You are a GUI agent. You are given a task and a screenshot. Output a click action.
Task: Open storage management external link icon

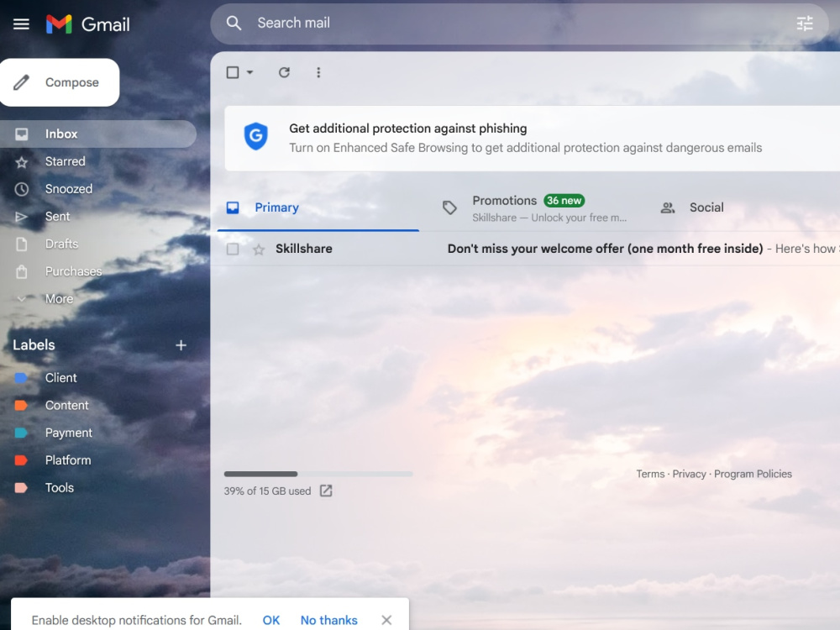coord(326,491)
